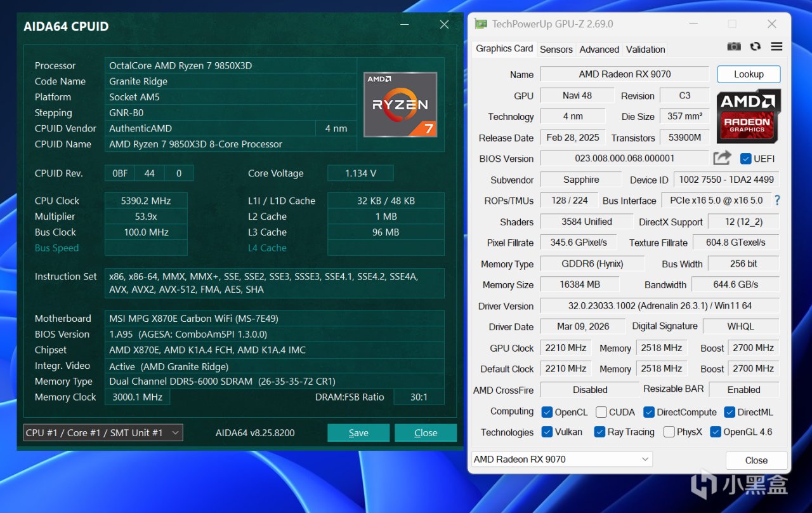Toggle the UEFI checkbox
Screen dimensions: 812x513
746,158
